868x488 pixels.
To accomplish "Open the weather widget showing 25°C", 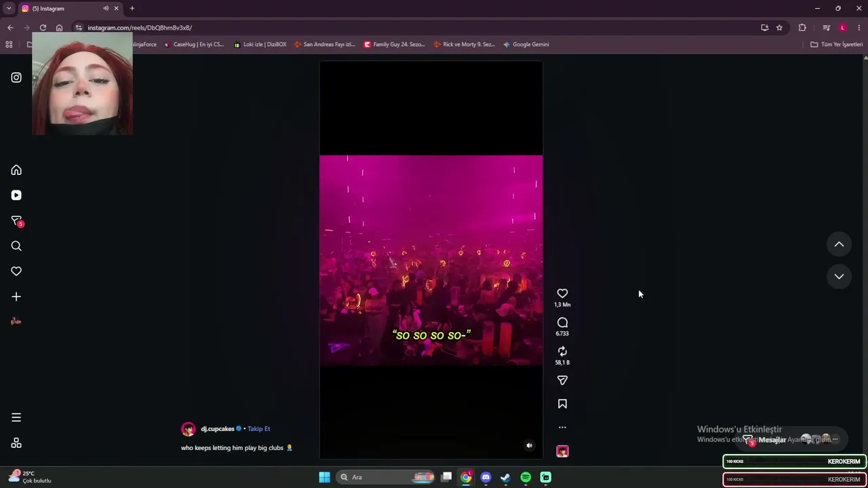I will (x=31, y=477).
